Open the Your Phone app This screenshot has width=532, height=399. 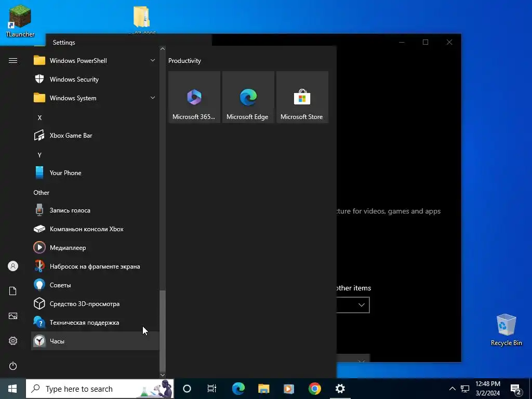coord(95,172)
